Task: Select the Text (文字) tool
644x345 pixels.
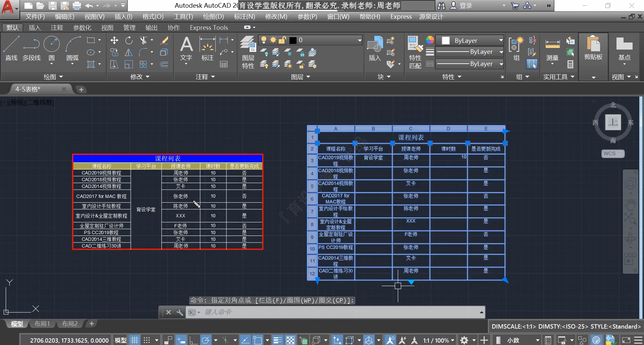Action: click(x=186, y=49)
